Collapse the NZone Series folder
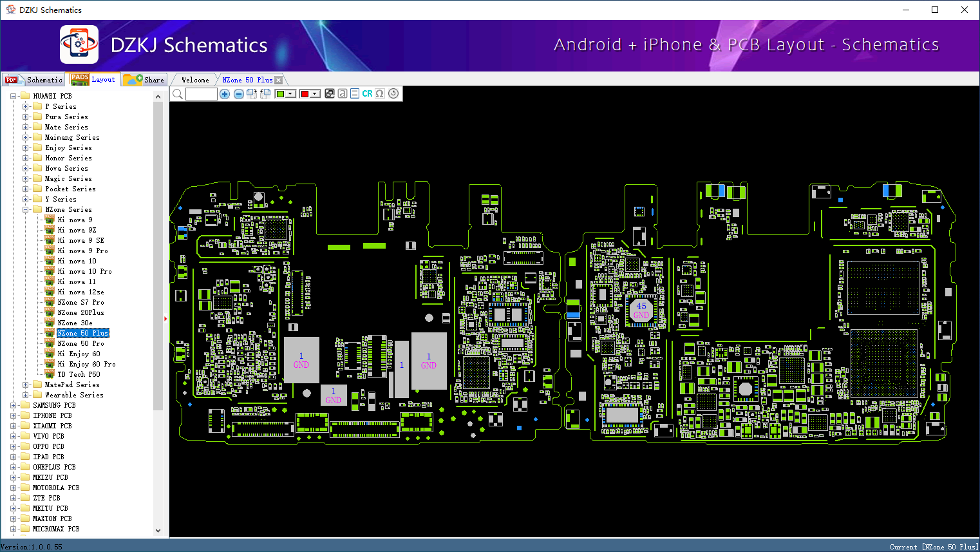The image size is (980, 552). (x=26, y=209)
